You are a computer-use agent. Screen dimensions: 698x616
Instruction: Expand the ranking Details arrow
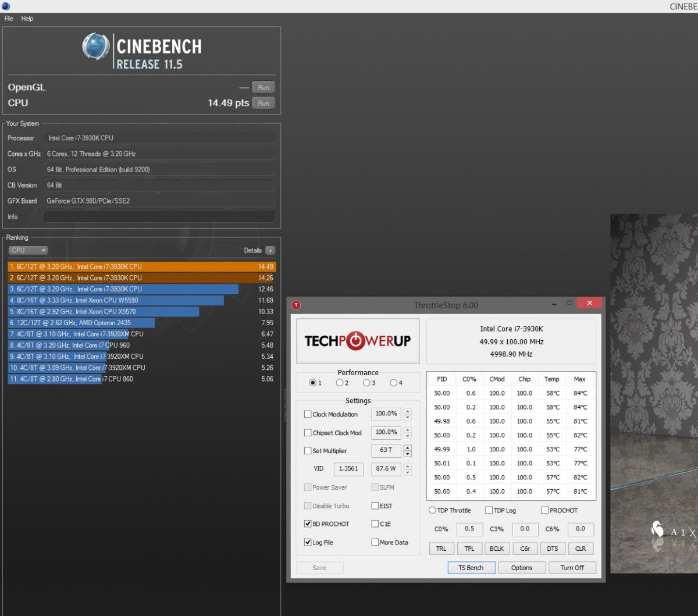270,250
